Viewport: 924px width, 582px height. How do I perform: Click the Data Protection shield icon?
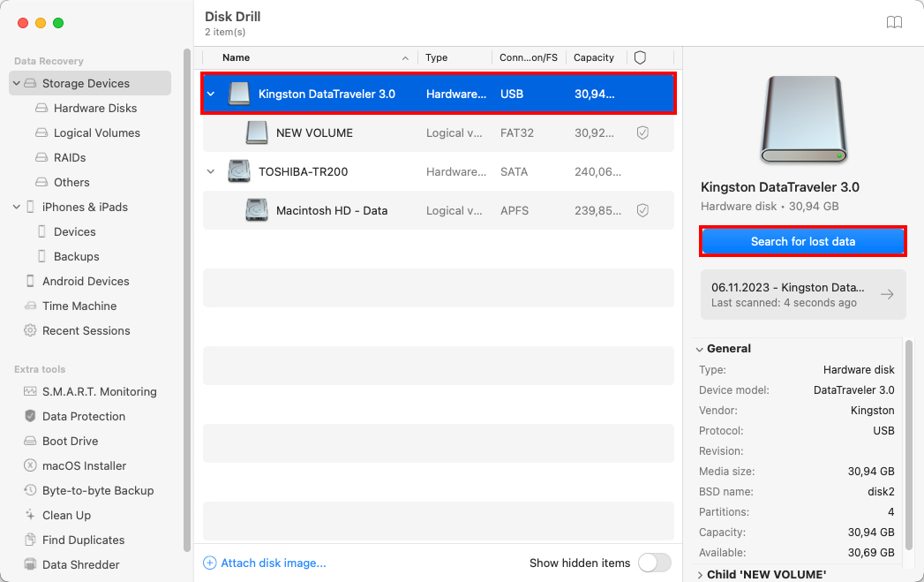pos(30,416)
